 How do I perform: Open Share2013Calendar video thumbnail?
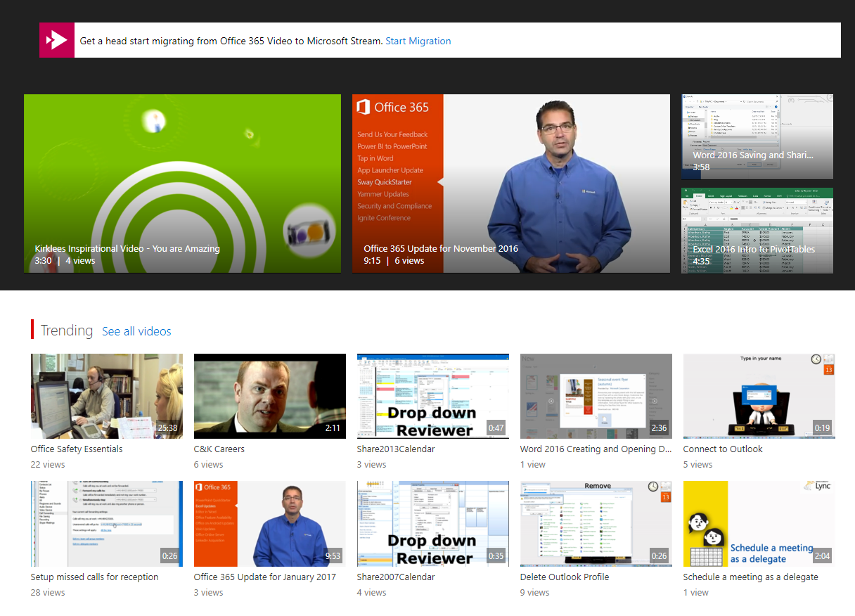433,396
